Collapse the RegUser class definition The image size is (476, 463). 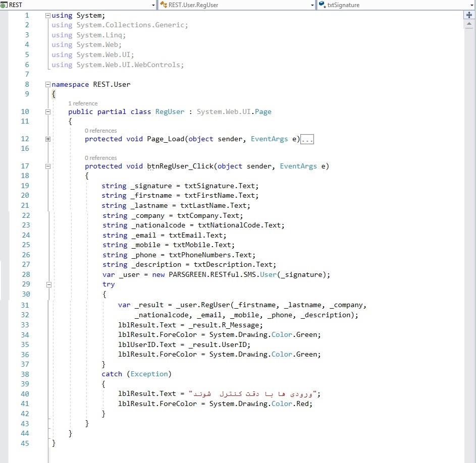point(48,112)
